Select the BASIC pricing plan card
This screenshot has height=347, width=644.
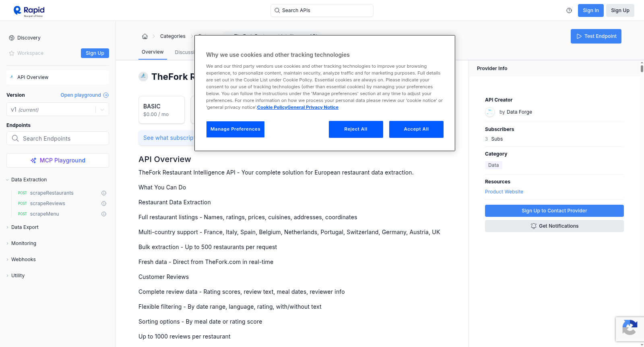point(161,110)
